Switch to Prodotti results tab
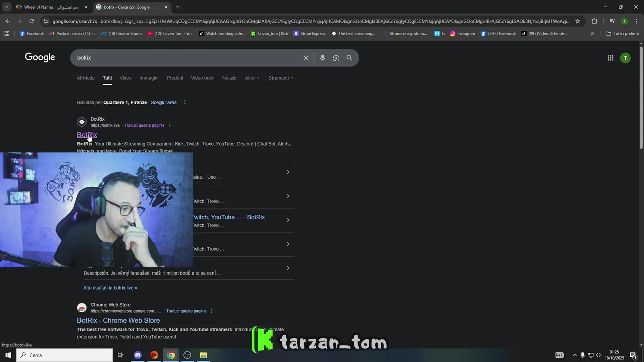 tap(175, 78)
